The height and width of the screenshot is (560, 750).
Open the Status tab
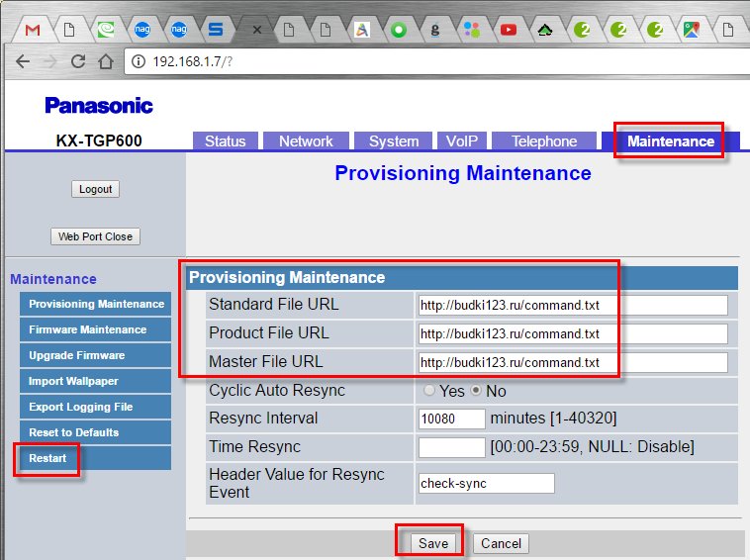[225, 141]
